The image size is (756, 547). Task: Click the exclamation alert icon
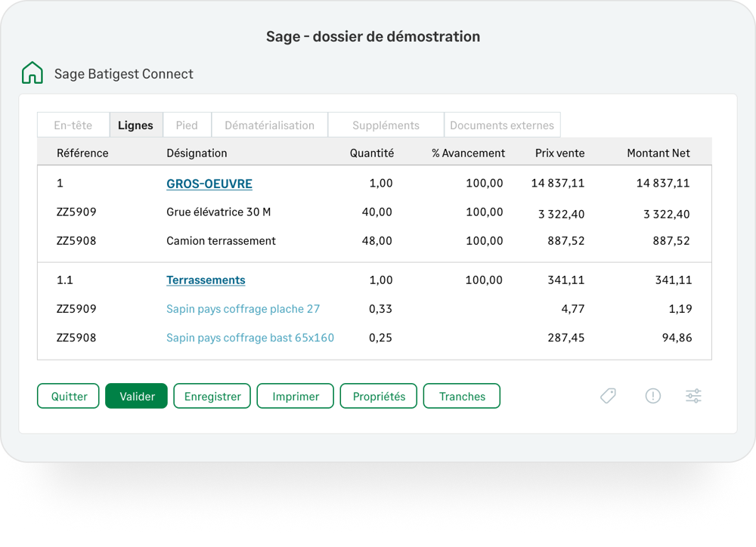(653, 396)
